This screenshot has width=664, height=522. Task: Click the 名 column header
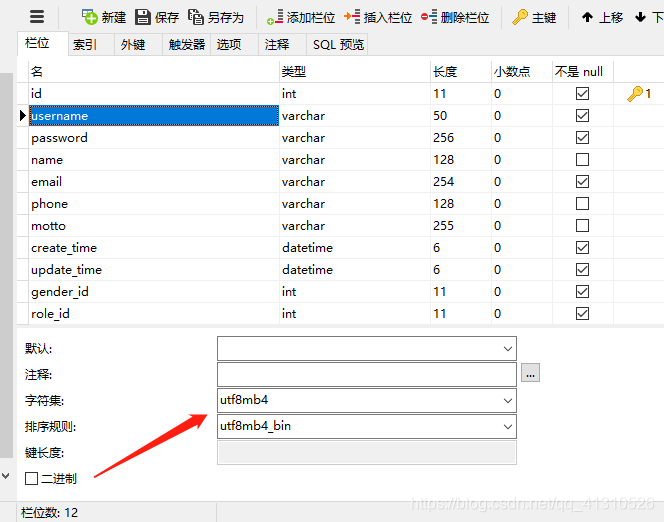pos(154,72)
